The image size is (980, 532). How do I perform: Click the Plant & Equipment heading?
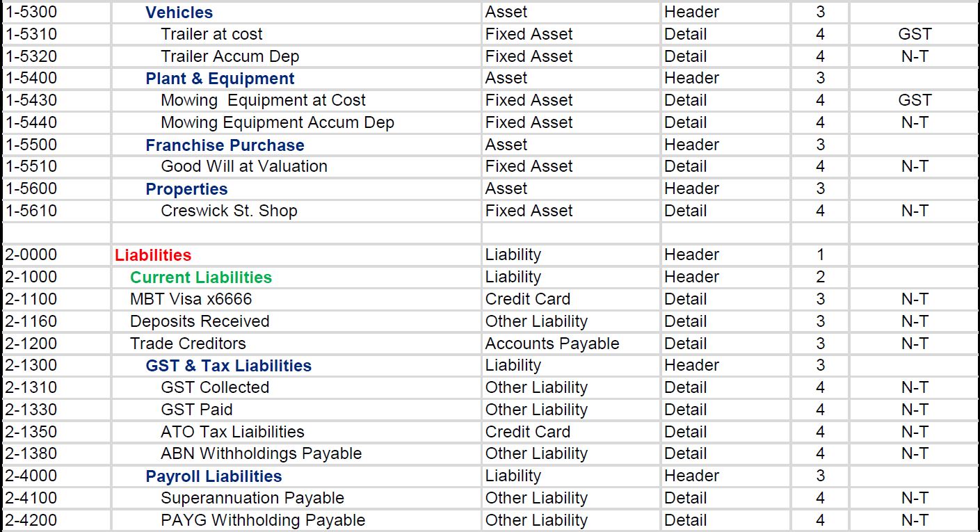(x=220, y=79)
